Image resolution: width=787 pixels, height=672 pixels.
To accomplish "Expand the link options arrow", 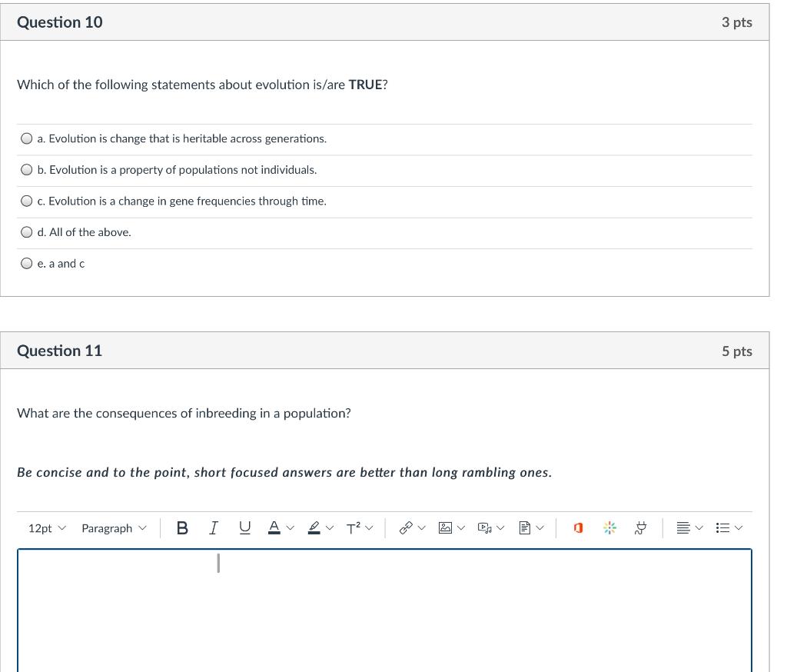I will tap(422, 528).
